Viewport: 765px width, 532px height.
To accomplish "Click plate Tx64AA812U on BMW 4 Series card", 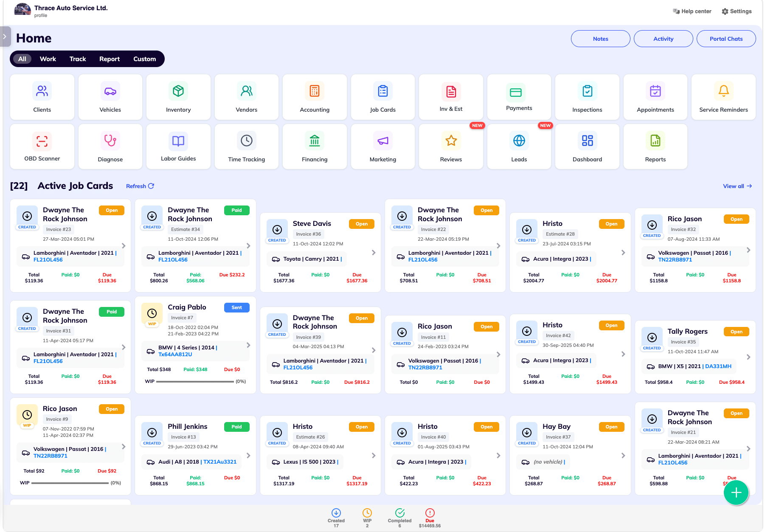I will point(175,355).
